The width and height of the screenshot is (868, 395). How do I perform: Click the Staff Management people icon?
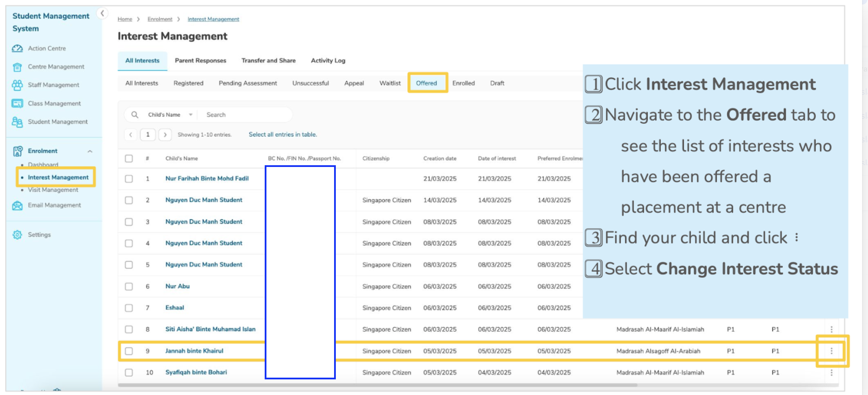[17, 85]
